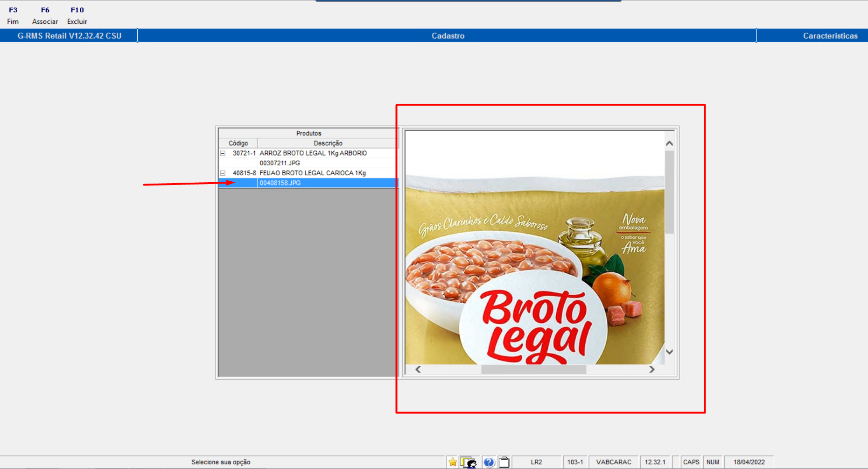This screenshot has height=469, width=868.
Task: Click product code 30721-1
Action: (244, 153)
